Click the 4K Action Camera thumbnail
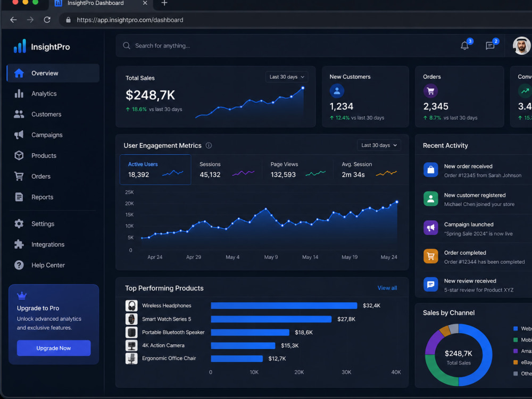Screen dimensions: 532x399 tap(131, 345)
